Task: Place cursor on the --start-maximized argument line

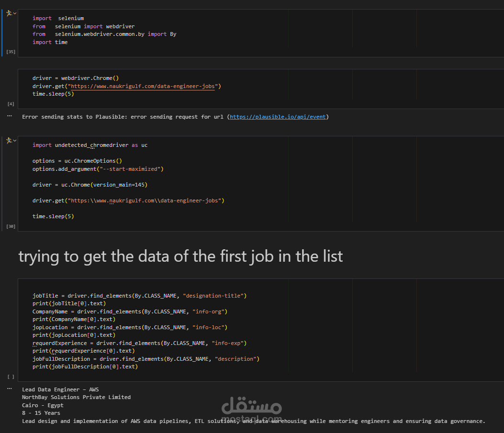Action: 98,169
